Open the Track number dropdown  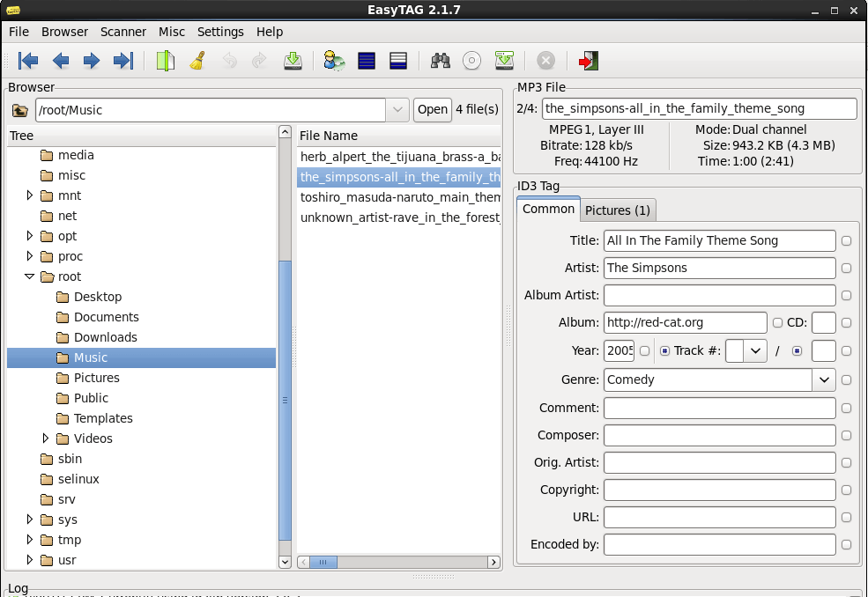tap(755, 350)
